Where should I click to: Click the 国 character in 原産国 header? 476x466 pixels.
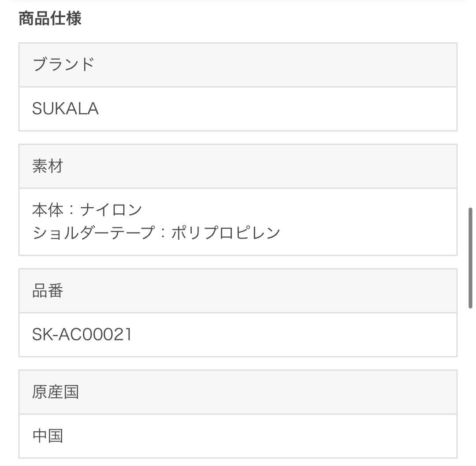point(71,392)
